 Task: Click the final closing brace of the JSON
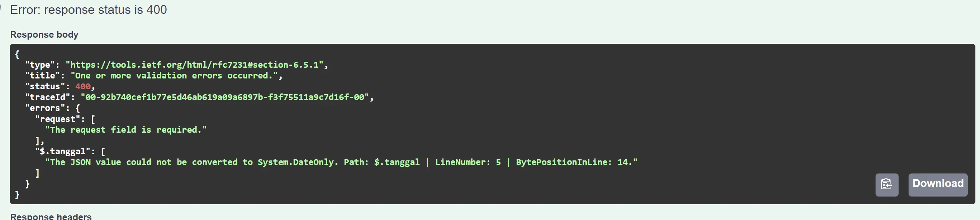[17, 195]
